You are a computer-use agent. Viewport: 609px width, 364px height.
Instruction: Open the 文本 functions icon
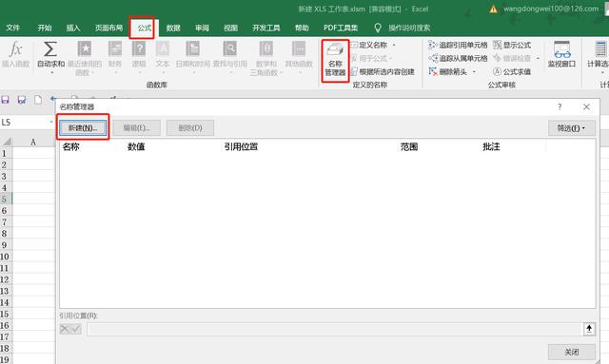[x=163, y=49]
